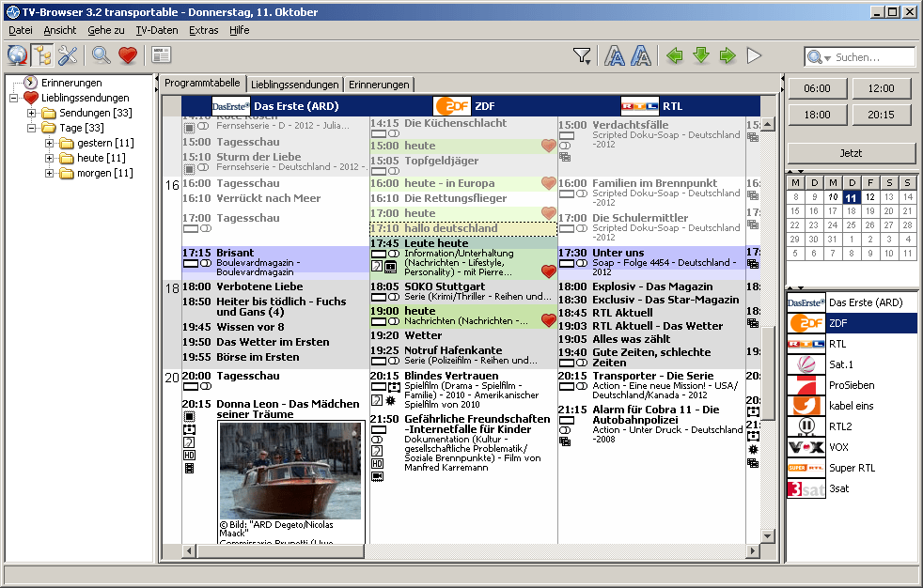Switch to the Lieblingssendungen tab
The width and height of the screenshot is (923, 588).
[295, 85]
